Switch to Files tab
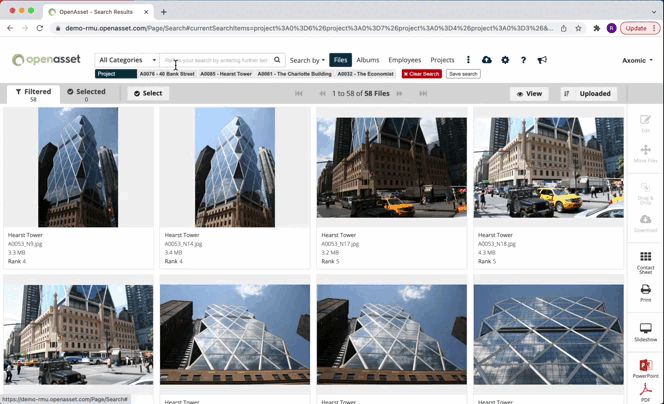 coord(340,60)
